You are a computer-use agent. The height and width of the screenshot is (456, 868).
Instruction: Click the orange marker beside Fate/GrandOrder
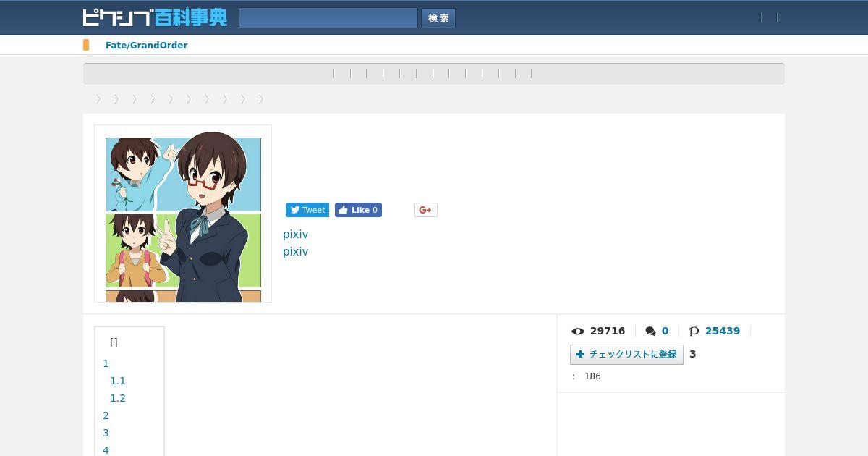(x=86, y=45)
